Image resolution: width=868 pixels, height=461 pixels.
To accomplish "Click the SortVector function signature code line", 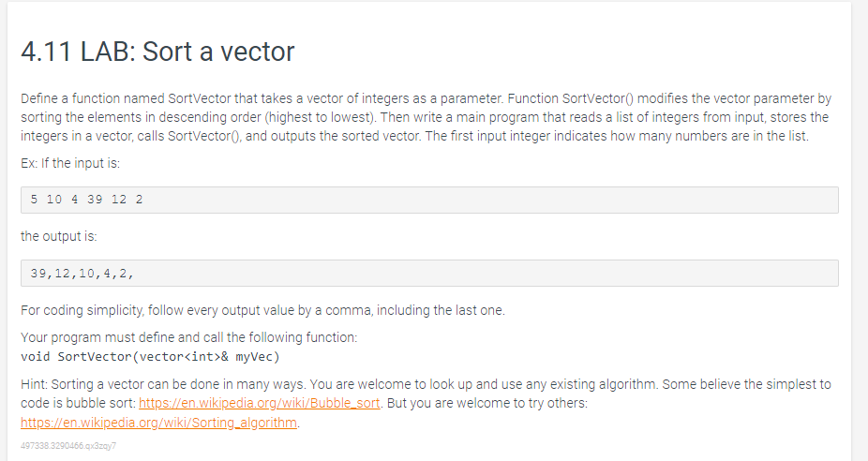I will click(150, 356).
